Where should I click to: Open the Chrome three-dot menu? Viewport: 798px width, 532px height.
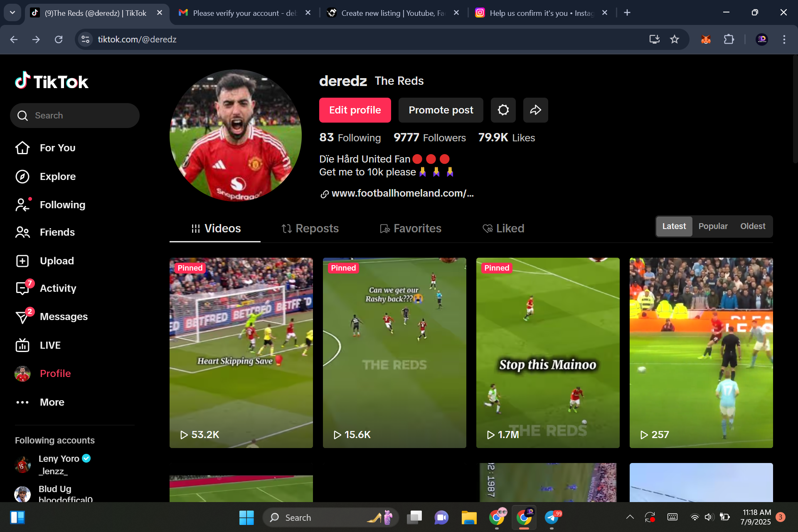tap(784, 39)
